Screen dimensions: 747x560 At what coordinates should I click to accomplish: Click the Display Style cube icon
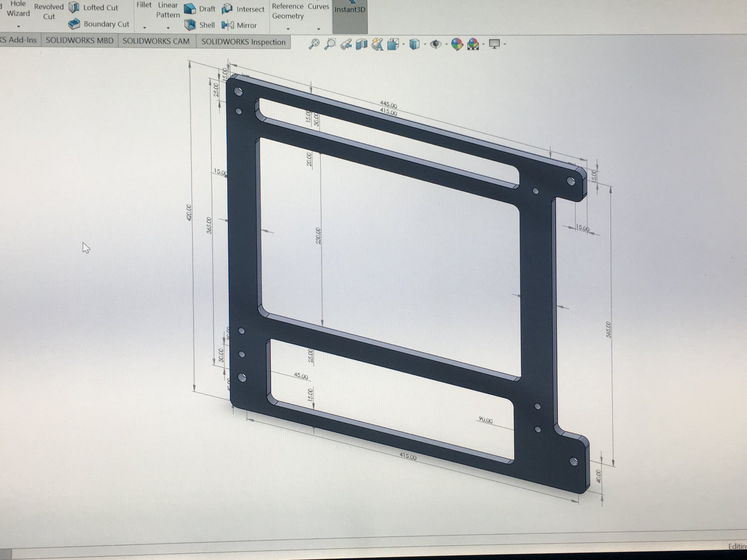pyautogui.click(x=415, y=44)
